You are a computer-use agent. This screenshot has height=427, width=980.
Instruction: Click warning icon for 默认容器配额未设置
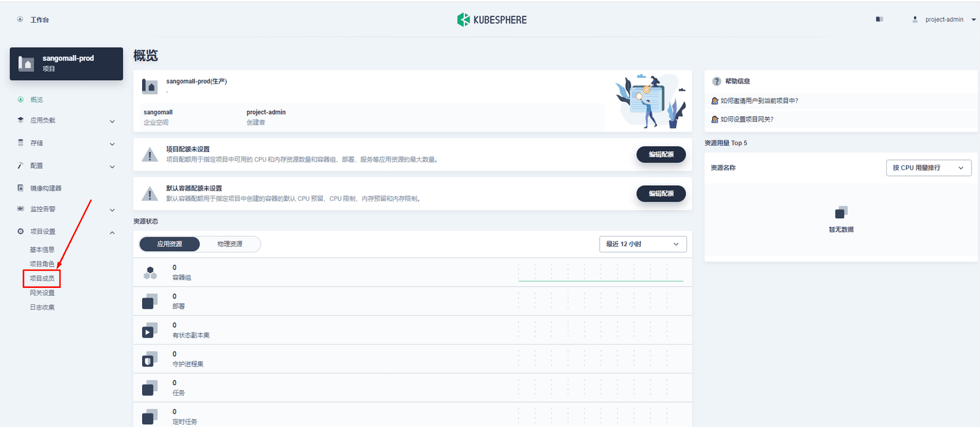[149, 194]
